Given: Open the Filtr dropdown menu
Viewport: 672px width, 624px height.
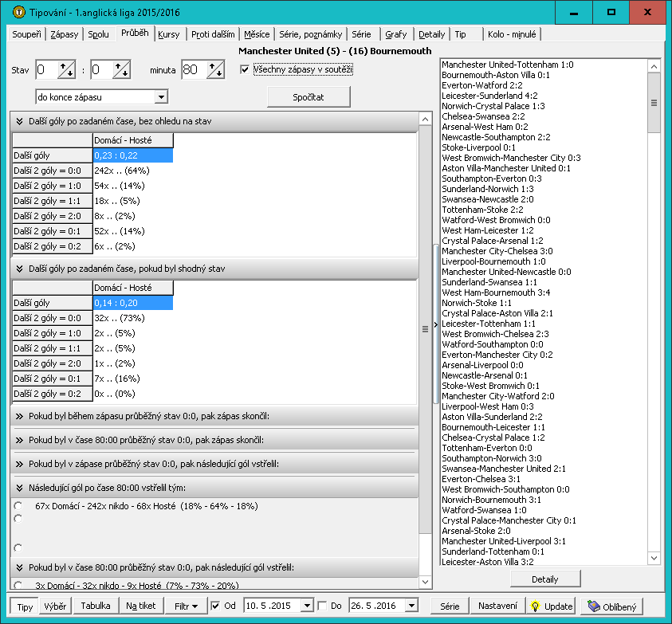Looking at the screenshot, I should pyautogui.click(x=186, y=606).
